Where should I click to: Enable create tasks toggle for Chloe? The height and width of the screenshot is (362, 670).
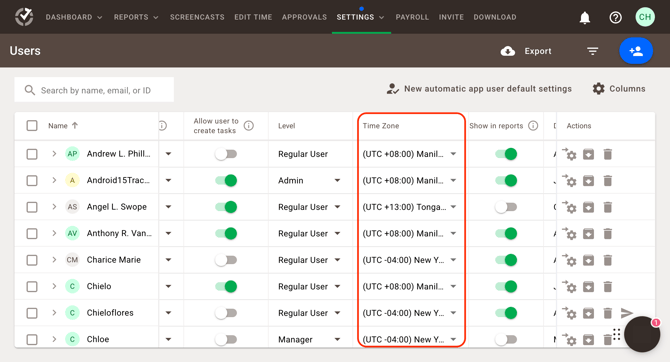point(226,339)
